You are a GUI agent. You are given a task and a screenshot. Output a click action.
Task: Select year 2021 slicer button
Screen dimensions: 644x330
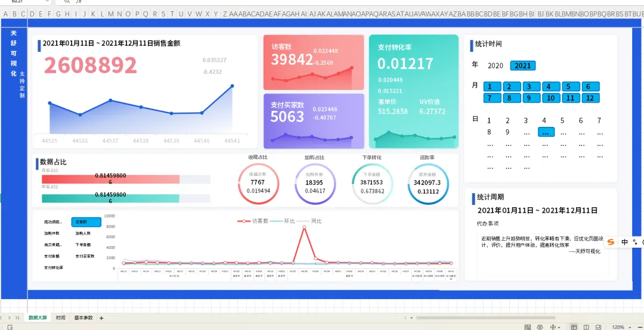(523, 66)
